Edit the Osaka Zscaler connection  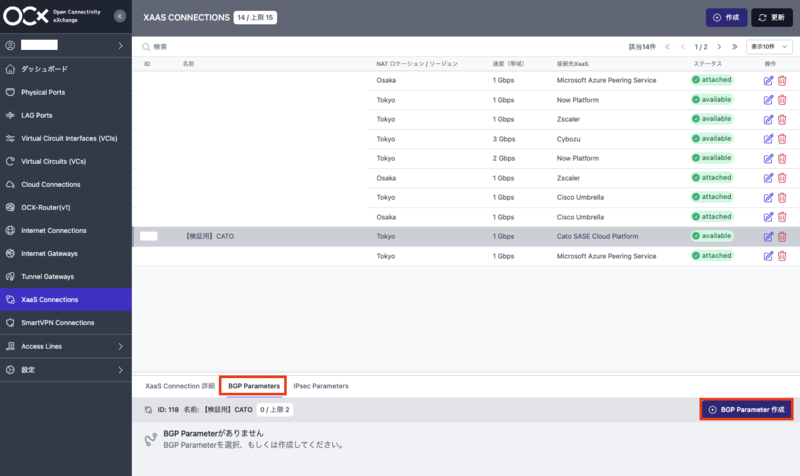pyautogui.click(x=768, y=178)
